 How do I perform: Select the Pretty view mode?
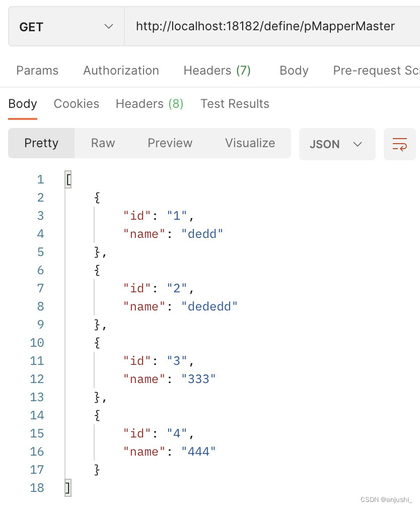tap(41, 143)
